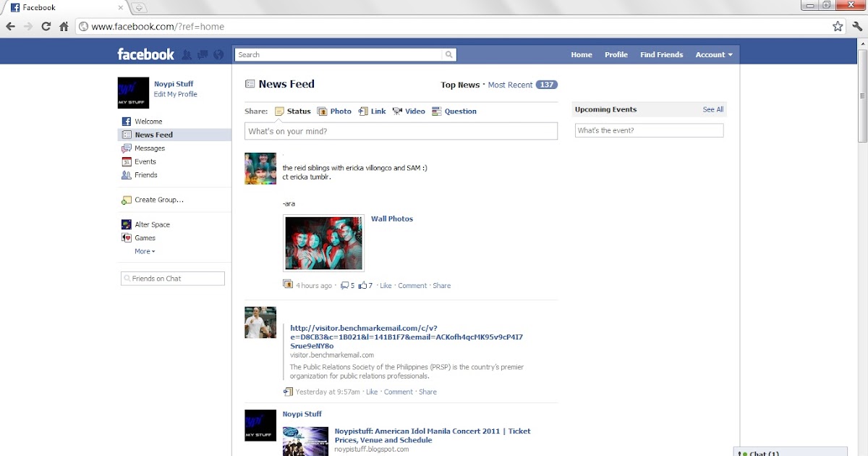868x456 pixels.
Task: Click Events calendar icon in sidebar
Action: (x=126, y=161)
